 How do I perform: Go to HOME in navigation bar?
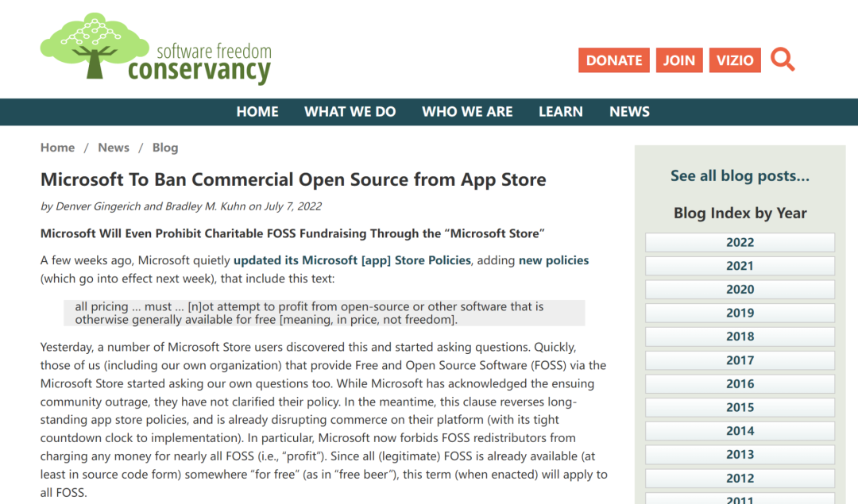point(257,111)
